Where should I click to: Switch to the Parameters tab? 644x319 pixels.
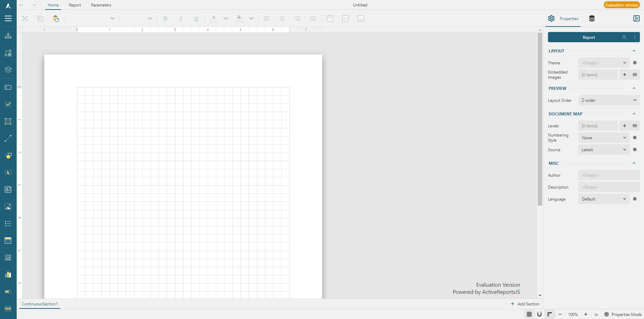coord(101,5)
